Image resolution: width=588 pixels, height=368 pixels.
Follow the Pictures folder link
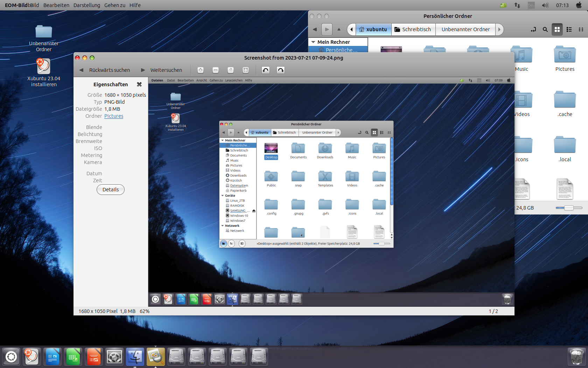coord(114,116)
